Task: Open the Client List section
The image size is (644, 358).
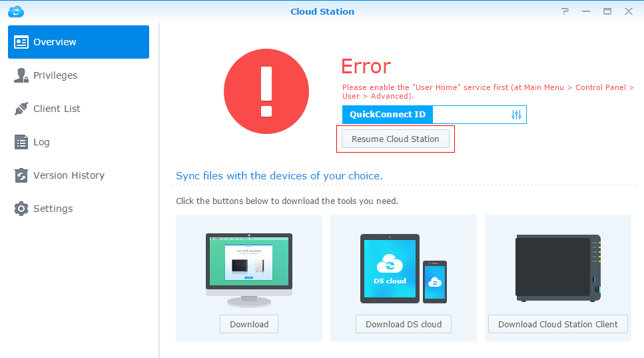Action: click(x=79, y=109)
